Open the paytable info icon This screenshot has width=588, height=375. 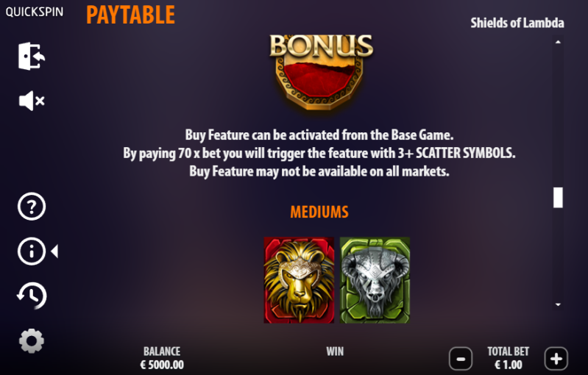point(32,251)
